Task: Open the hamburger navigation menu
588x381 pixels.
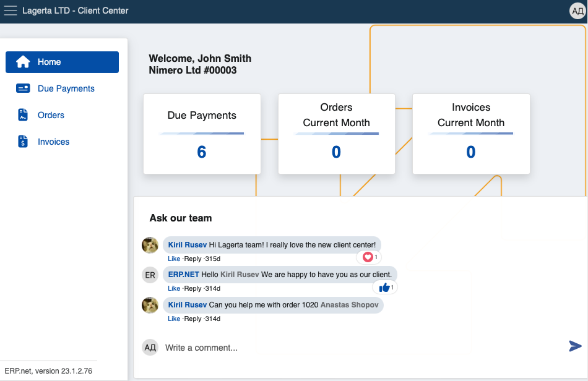Action: coord(11,11)
